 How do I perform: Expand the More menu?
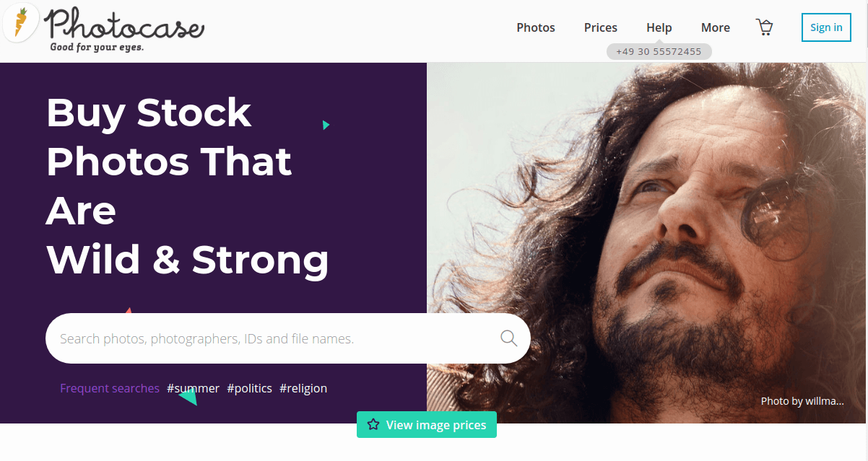pyautogui.click(x=716, y=27)
